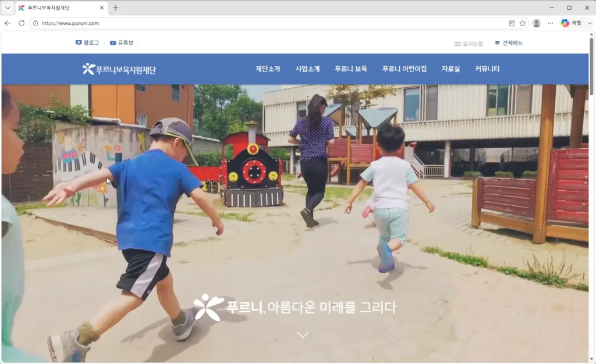Open the 블로그 link
Screen dimensions: 596x364
click(87, 43)
